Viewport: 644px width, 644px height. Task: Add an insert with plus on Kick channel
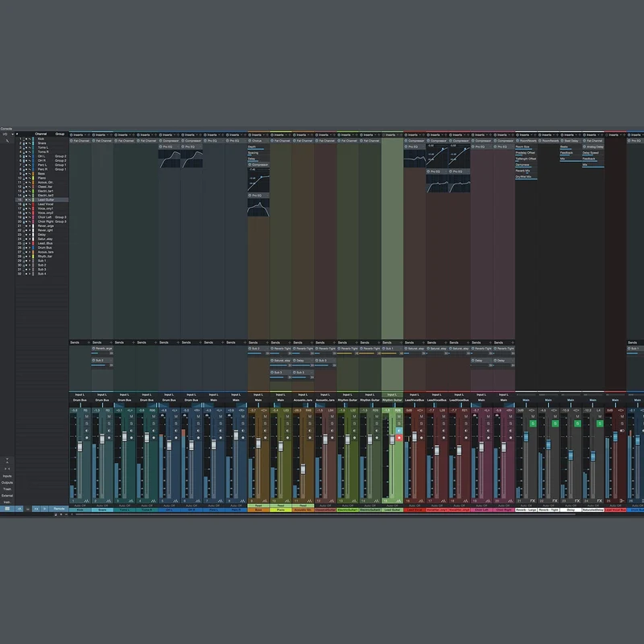pyautogui.click(x=89, y=134)
